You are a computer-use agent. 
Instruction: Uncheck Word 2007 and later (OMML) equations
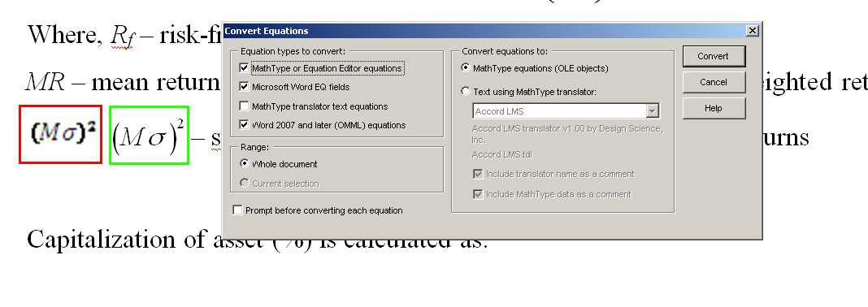pos(244,125)
